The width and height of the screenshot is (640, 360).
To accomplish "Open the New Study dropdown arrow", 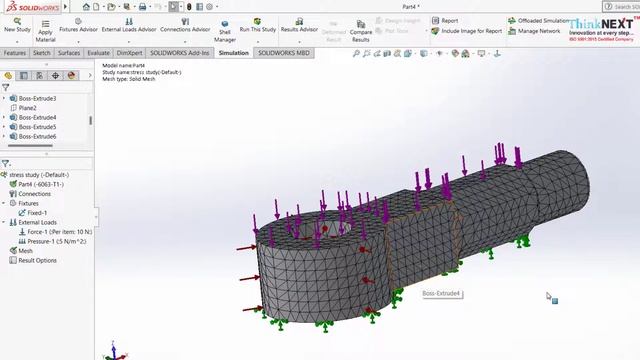I will pos(17,42).
